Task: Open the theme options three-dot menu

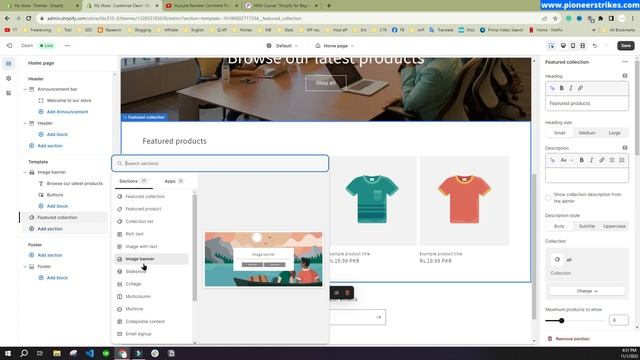Action: [67, 46]
